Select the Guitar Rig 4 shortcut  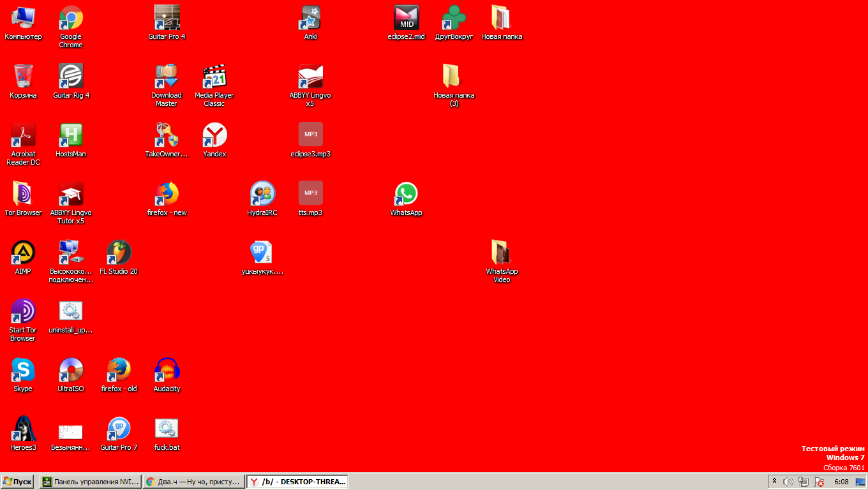coord(71,77)
